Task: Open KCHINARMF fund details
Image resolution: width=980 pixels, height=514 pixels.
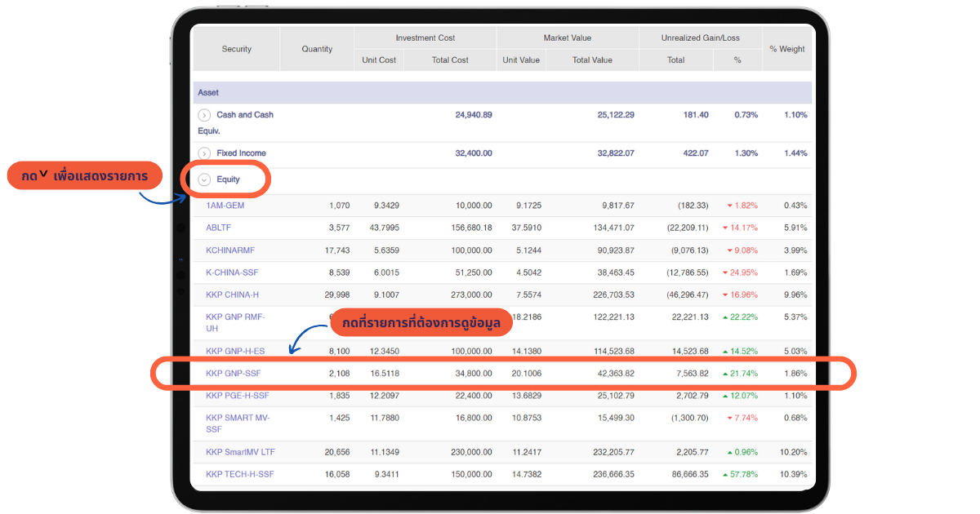Action: coord(232,250)
